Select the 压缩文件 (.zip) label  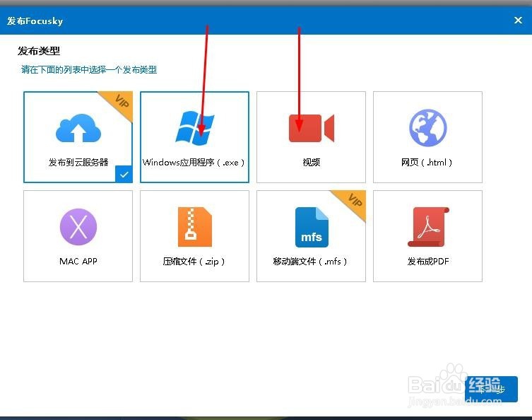[x=194, y=261]
